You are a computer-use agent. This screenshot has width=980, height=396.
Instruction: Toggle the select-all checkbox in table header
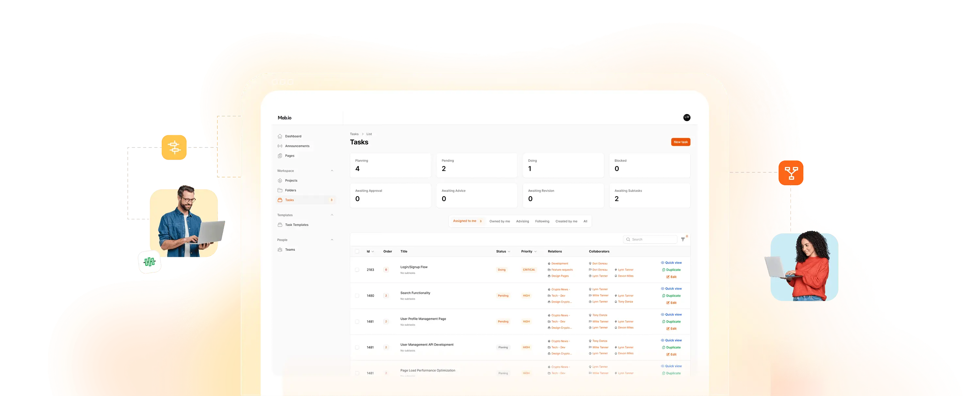(x=357, y=251)
